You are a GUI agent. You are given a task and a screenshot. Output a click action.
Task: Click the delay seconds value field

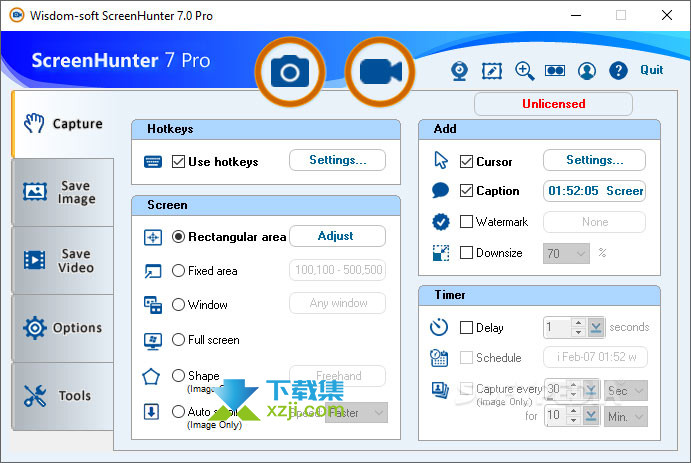pyautogui.click(x=557, y=327)
